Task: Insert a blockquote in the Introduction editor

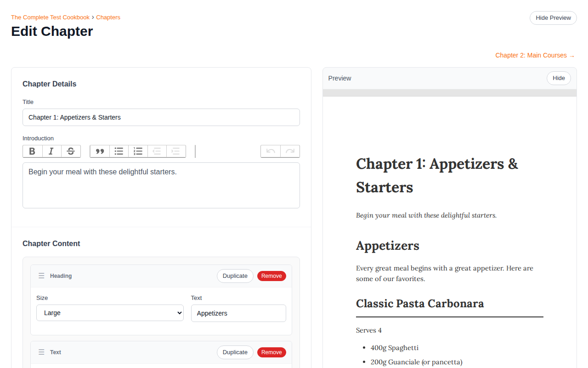Action: 100,151
